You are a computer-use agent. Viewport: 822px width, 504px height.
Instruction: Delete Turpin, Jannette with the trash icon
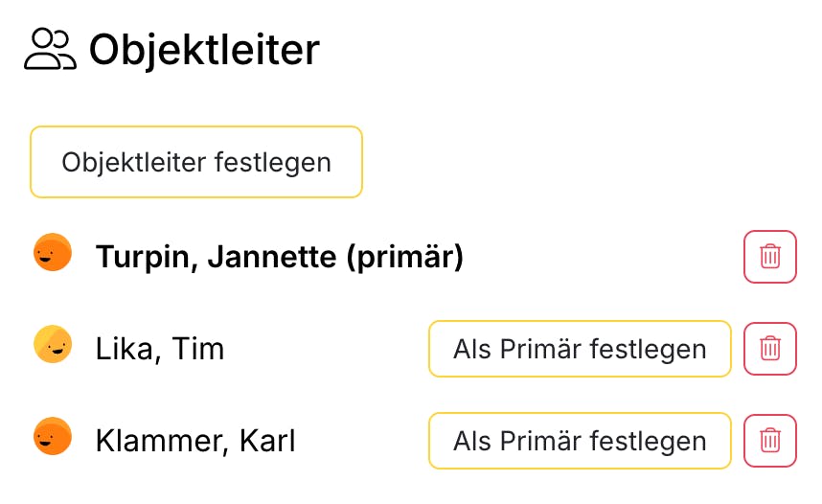pyautogui.click(x=769, y=257)
